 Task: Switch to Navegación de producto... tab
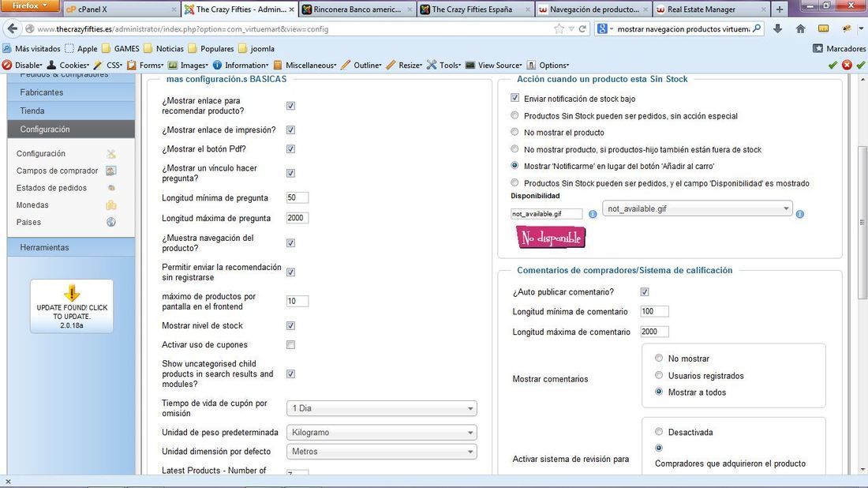(593, 9)
